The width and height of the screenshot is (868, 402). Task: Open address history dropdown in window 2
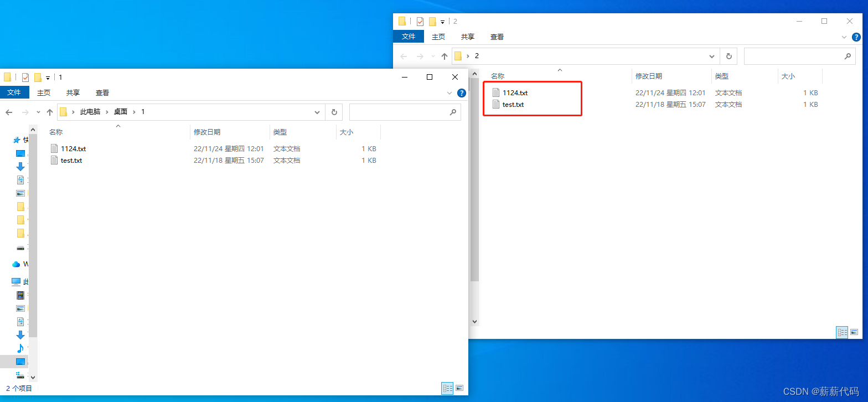click(712, 56)
